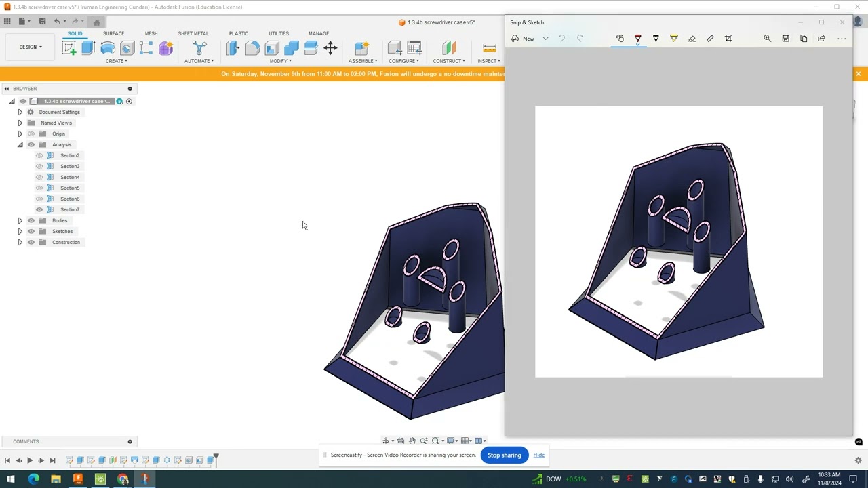Select the red Ballpoint pen in Snip & Sketch
The width and height of the screenshot is (868, 488).
[638, 39]
